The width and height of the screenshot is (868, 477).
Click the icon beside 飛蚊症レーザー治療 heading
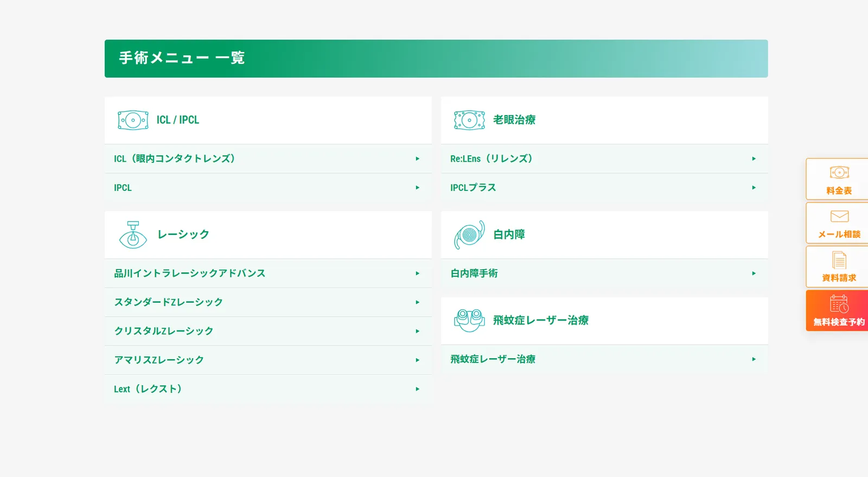[x=469, y=321]
